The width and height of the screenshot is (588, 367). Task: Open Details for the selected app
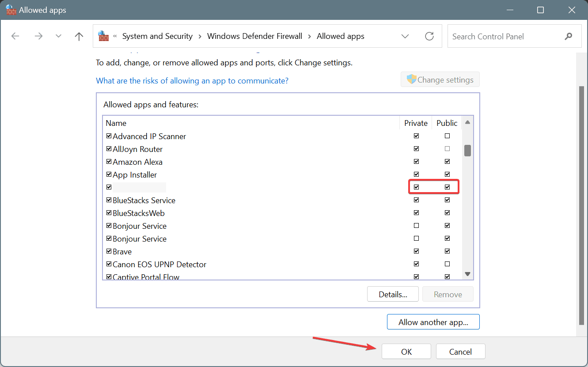click(x=393, y=294)
